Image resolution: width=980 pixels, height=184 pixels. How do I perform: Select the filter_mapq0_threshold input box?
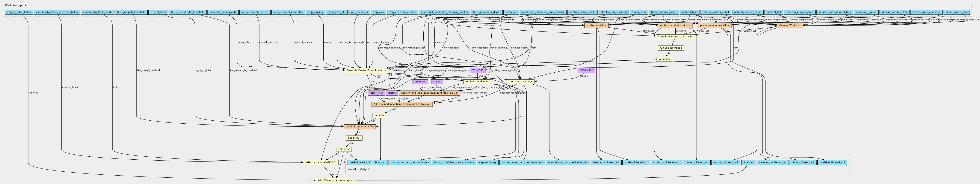tap(131, 12)
